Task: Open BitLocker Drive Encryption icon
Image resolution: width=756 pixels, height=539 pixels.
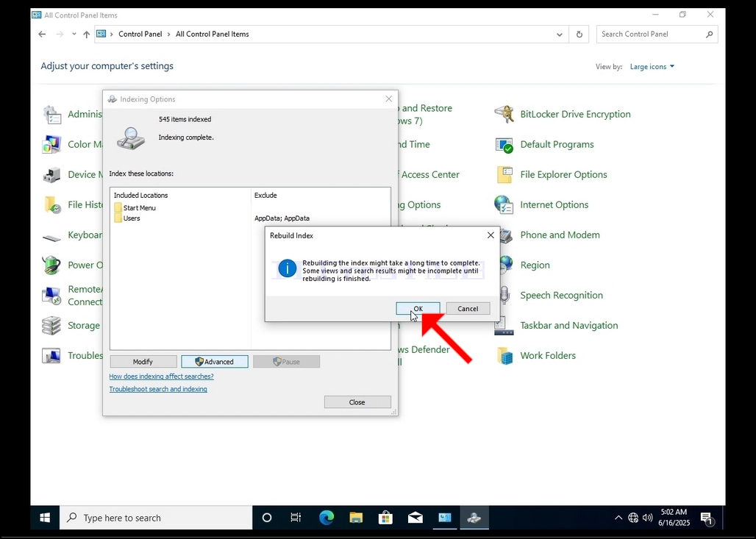Action: point(504,114)
